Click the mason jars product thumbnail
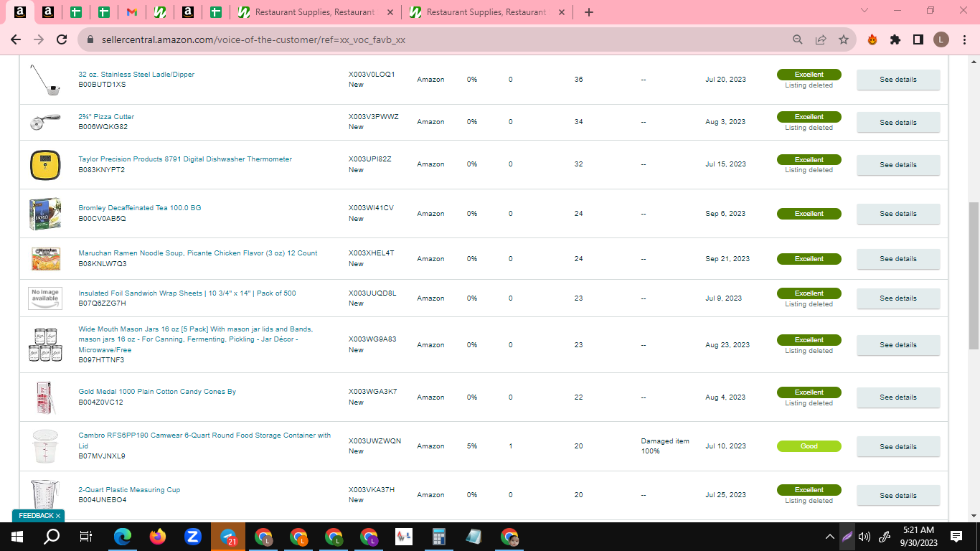This screenshot has width=980, height=551. pyautogui.click(x=45, y=345)
